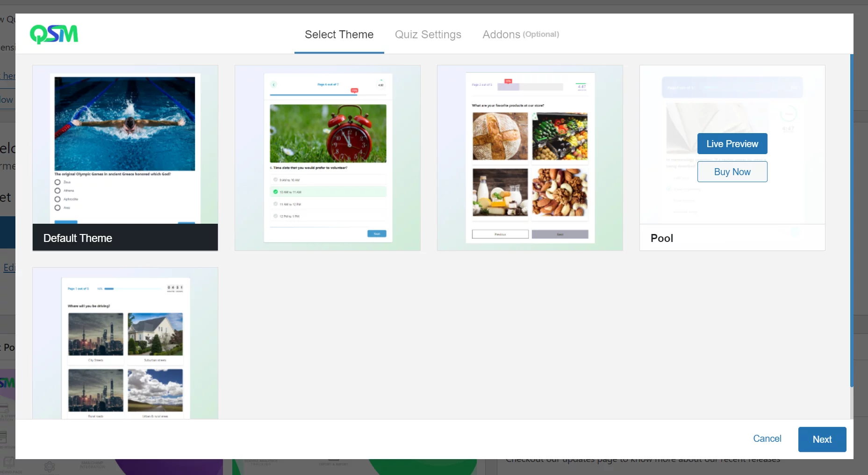Screen dimensions: 868x475
Task: Click the theme list vertical scrollbar
Action: click(x=852, y=220)
